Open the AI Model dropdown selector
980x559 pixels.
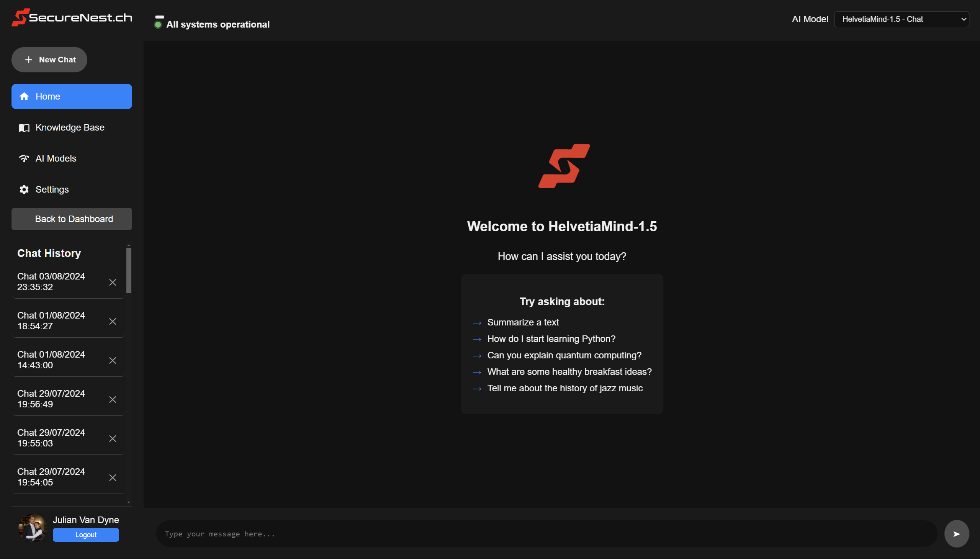pyautogui.click(x=901, y=19)
